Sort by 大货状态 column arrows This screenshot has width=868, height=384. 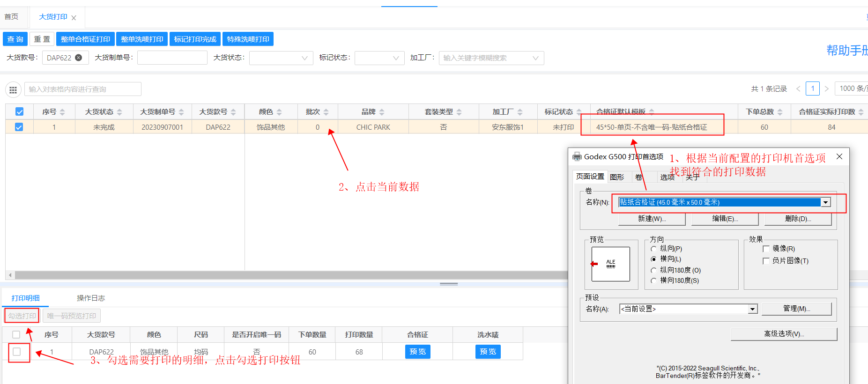[119, 112]
